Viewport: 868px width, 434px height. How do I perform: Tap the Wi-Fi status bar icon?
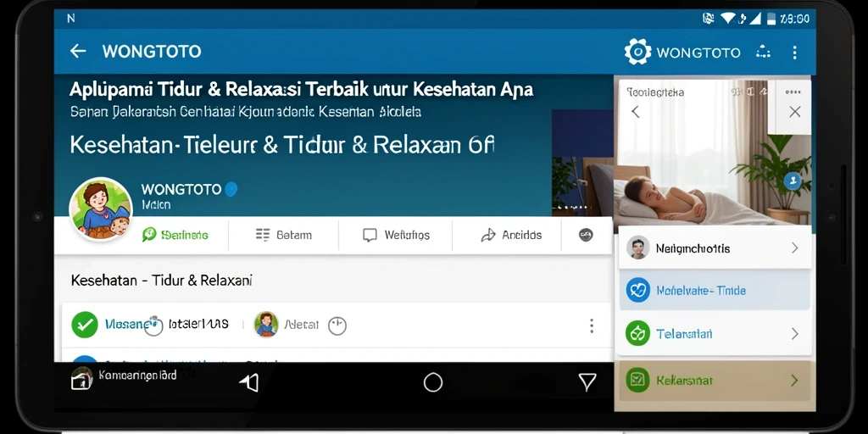pyautogui.click(x=727, y=19)
